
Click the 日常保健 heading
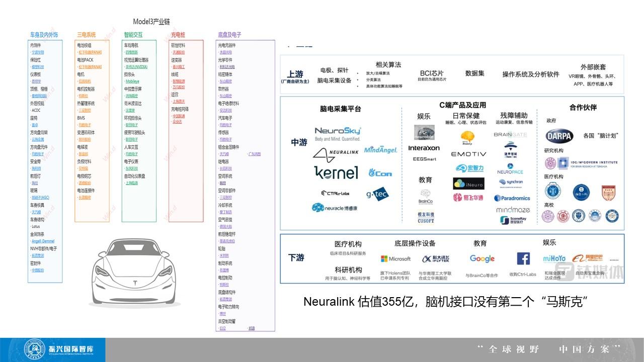click(466, 116)
